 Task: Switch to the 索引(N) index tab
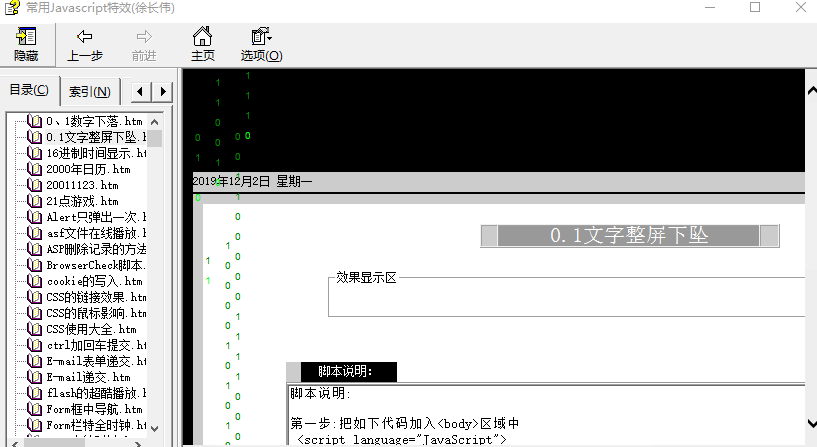pos(89,92)
